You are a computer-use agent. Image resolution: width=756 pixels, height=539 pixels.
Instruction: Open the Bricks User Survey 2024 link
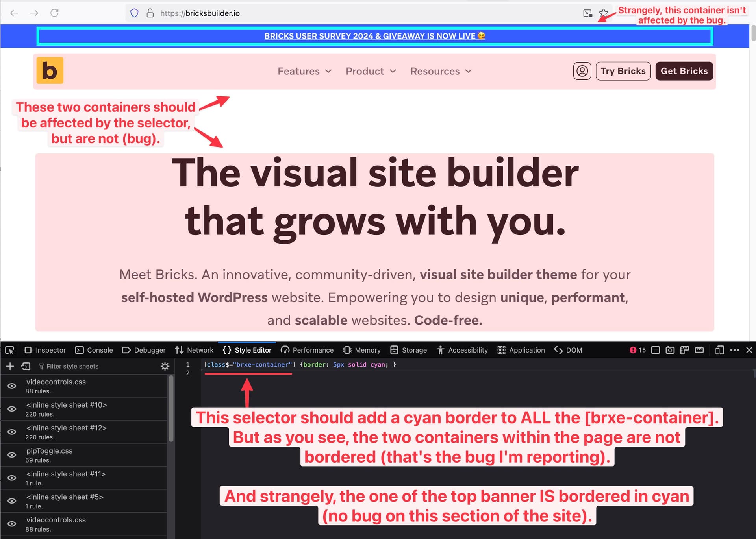(374, 36)
